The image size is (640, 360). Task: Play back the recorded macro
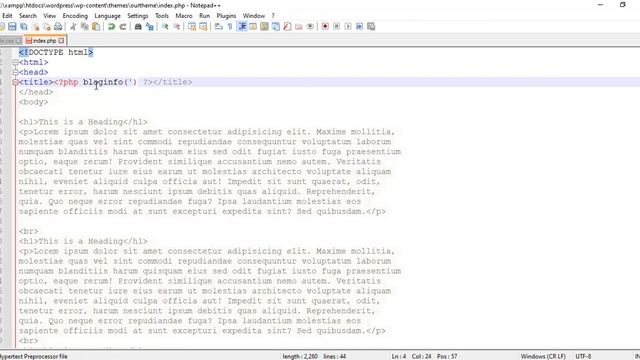coord(348,27)
